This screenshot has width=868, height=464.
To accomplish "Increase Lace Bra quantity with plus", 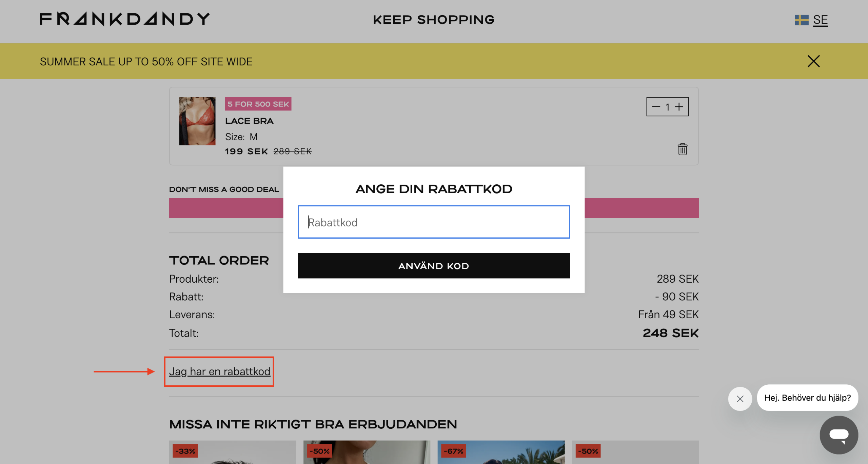I will click(x=679, y=107).
